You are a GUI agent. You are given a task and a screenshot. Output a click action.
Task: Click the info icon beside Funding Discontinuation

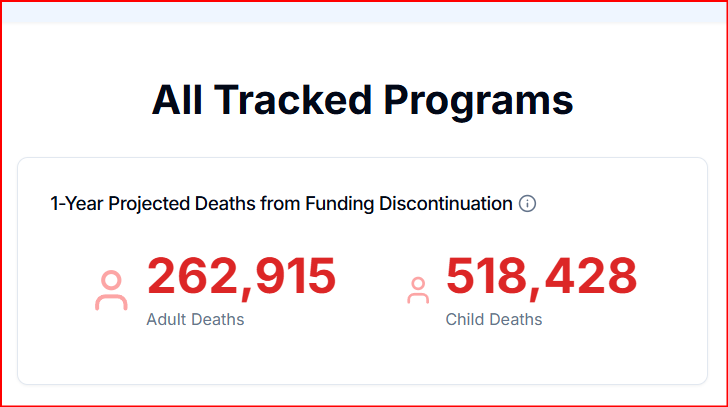pos(527,204)
